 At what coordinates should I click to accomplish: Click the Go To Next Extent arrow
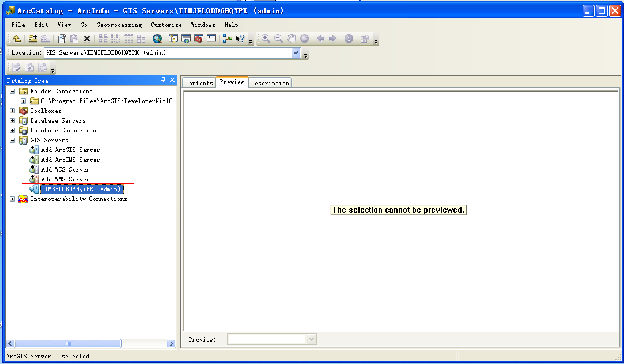pos(332,39)
